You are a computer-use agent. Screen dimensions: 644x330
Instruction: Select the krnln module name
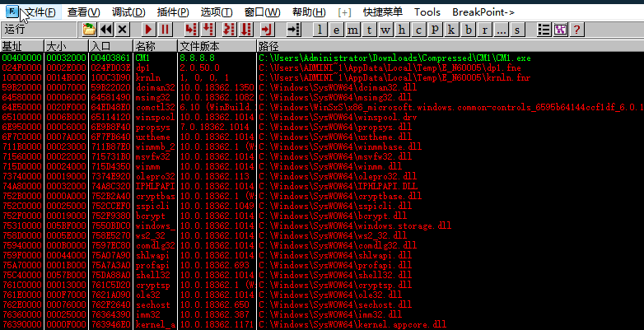[x=148, y=77]
